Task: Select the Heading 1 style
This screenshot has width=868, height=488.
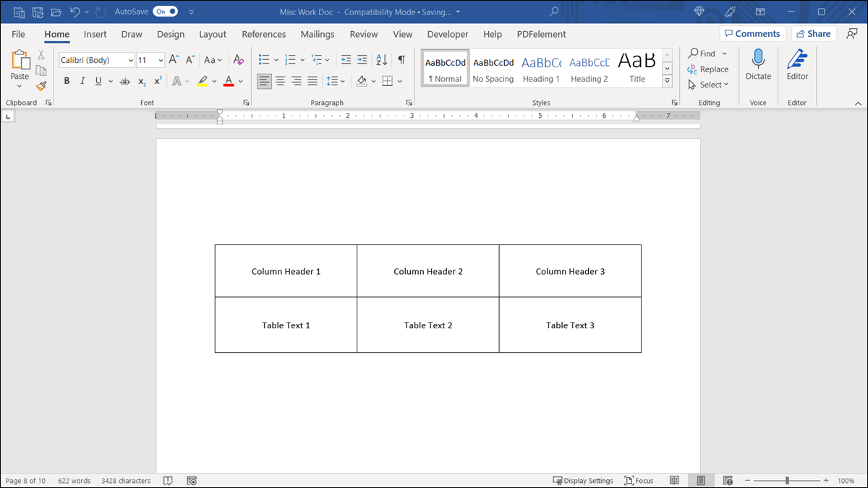Action: [541, 67]
